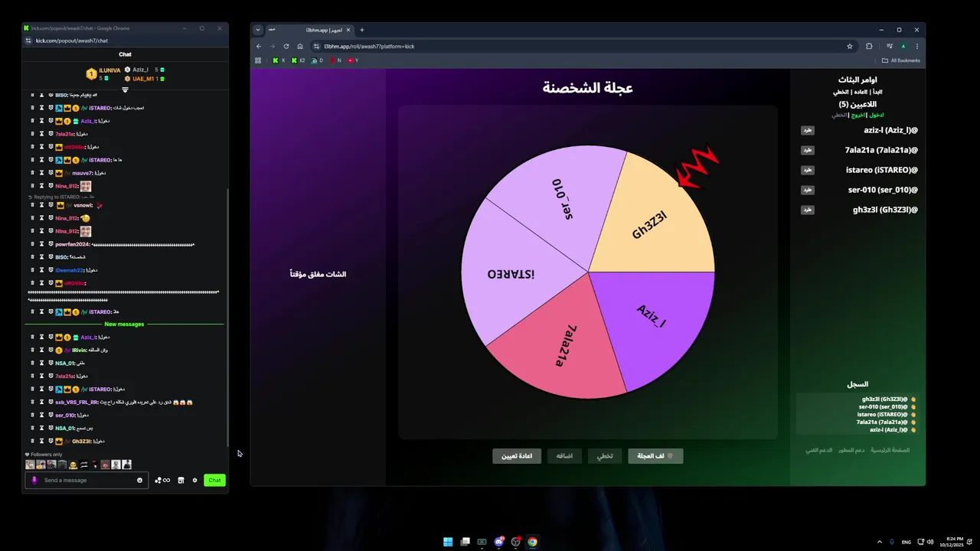Kick player 7ala21a with طرد button

[x=808, y=151]
